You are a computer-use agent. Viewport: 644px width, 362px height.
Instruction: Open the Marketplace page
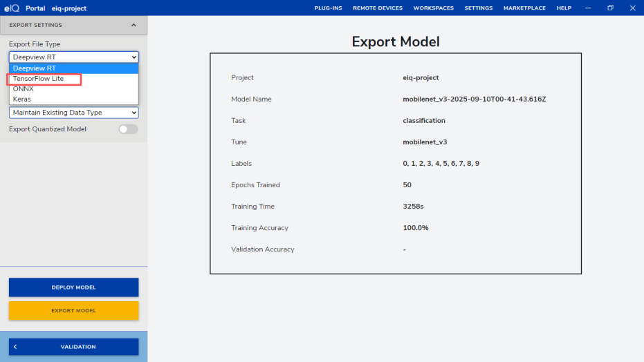coord(524,8)
